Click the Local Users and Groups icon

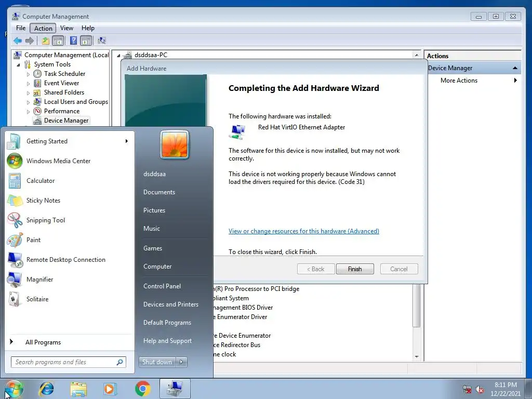(x=37, y=102)
